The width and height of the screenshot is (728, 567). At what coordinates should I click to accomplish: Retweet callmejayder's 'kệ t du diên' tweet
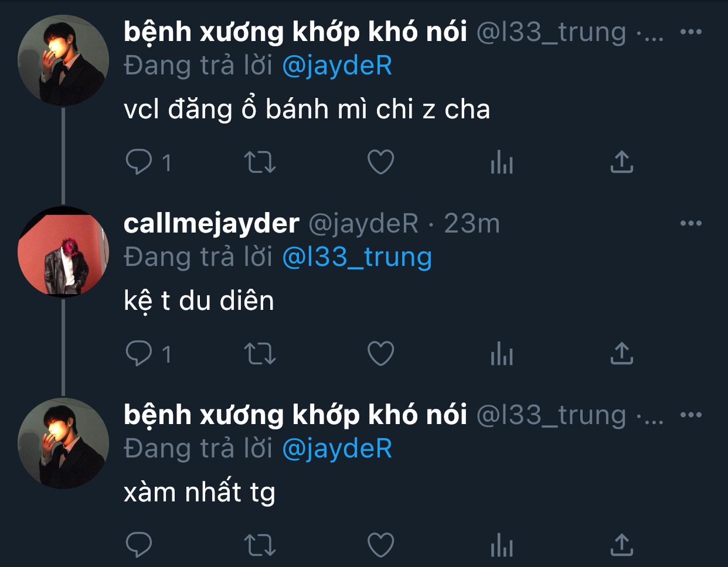click(x=260, y=353)
